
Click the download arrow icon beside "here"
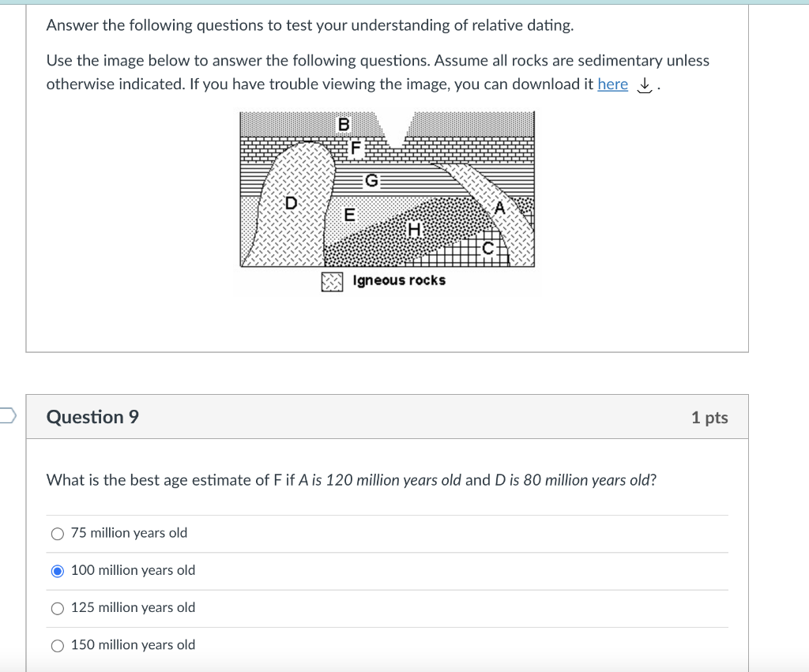coord(644,84)
